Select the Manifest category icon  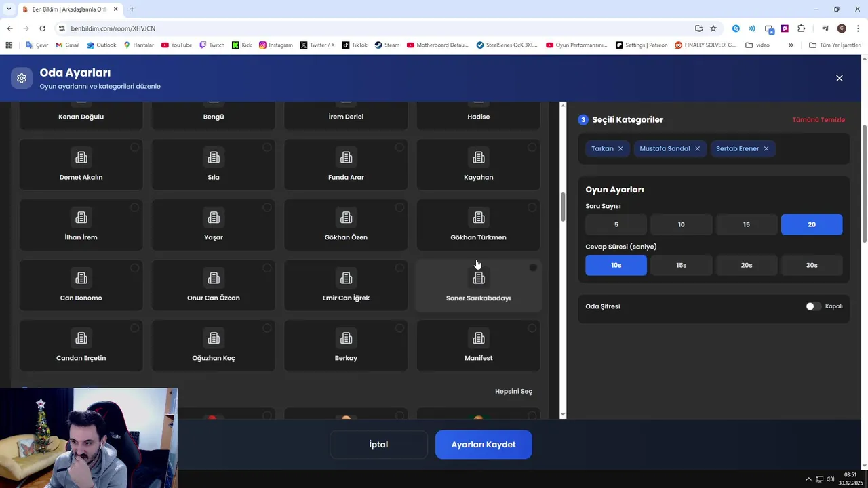[x=479, y=338]
